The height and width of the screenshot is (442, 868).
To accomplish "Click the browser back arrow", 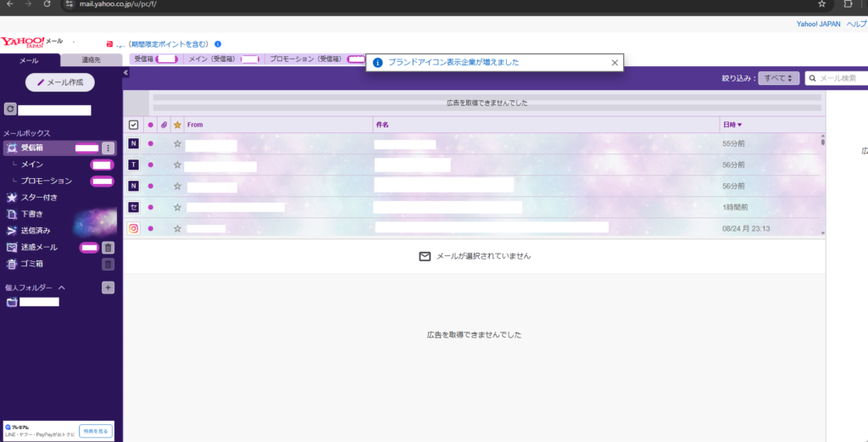I will click(x=10, y=4).
